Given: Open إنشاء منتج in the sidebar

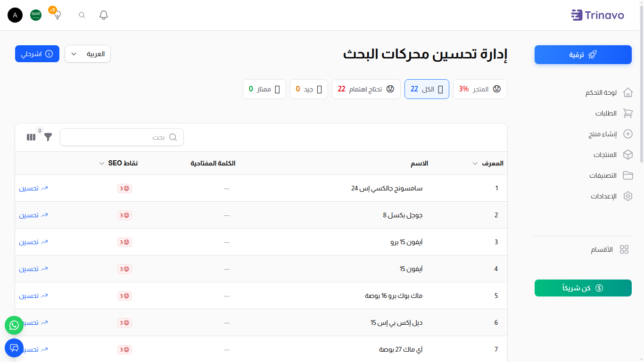Looking at the screenshot, I should pos(603,134).
